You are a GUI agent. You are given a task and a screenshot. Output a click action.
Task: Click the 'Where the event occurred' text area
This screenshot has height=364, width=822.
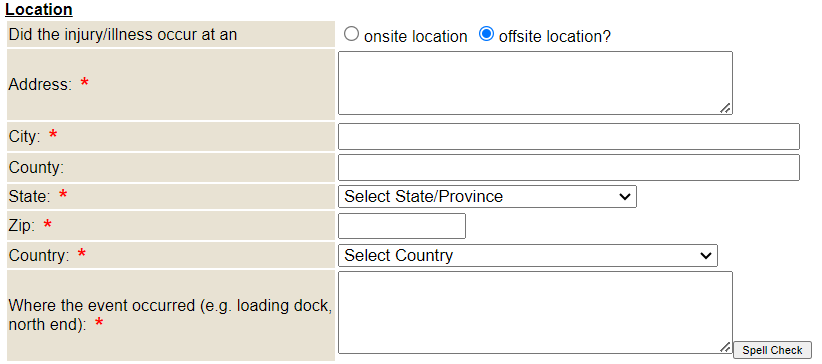[535, 313]
